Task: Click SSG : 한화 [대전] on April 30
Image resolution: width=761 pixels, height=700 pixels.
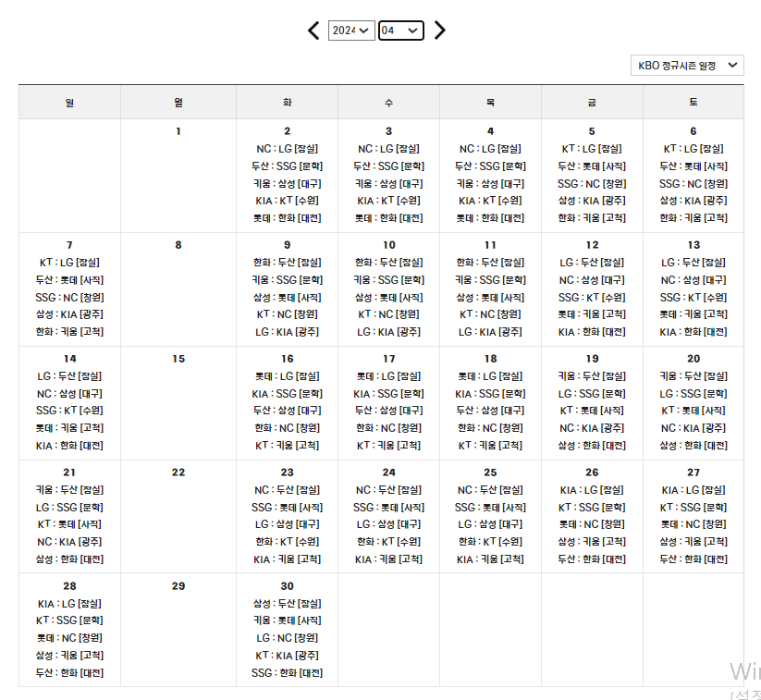Action: coord(287,673)
